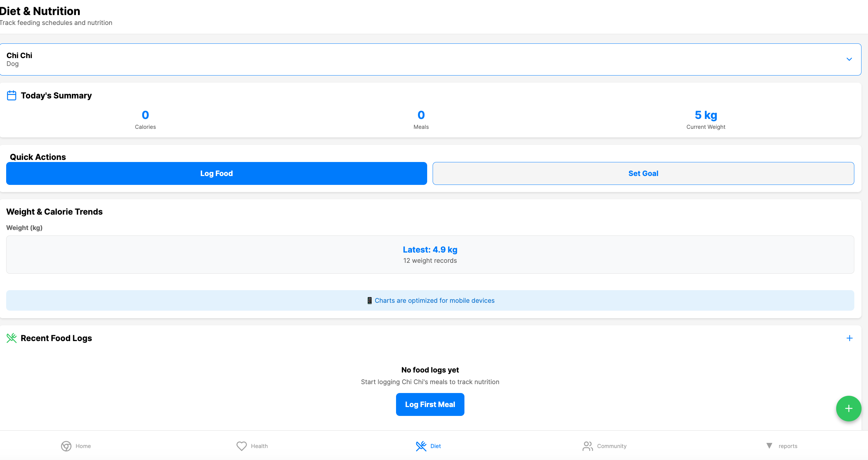Switch to the Community tab label

(611, 446)
